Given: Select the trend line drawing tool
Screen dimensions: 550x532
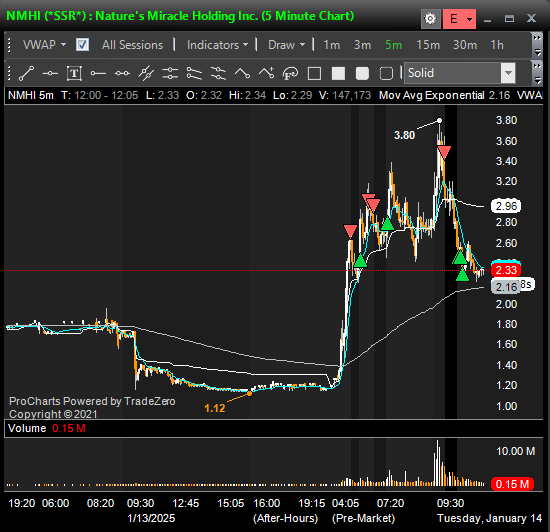Looking at the screenshot, I should coord(26,73).
